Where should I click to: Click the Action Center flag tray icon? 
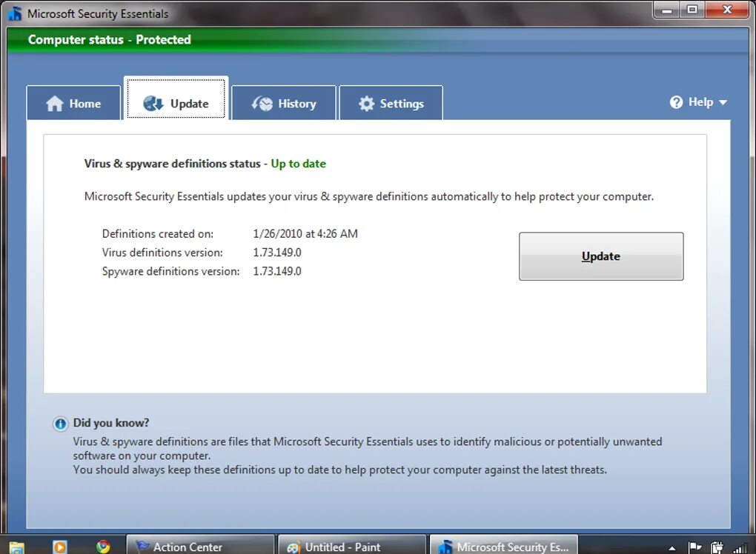point(694,547)
